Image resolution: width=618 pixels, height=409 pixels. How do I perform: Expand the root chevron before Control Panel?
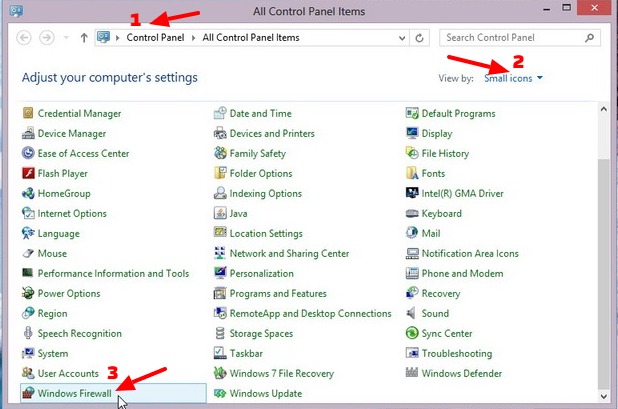[117, 38]
